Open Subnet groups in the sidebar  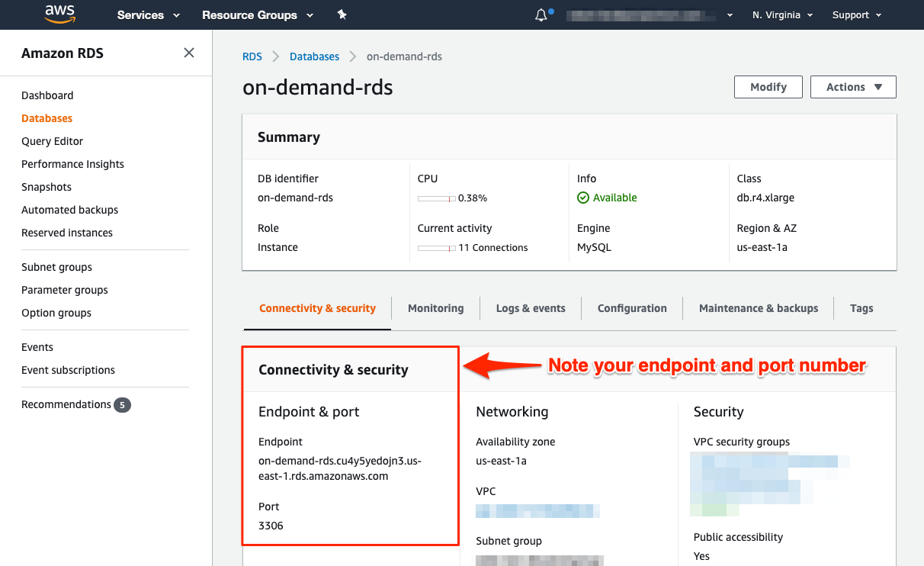(x=56, y=267)
